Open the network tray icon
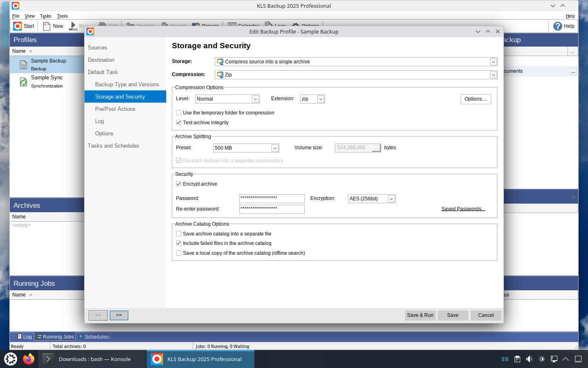Image resolution: width=588 pixels, height=368 pixels. 554,359
